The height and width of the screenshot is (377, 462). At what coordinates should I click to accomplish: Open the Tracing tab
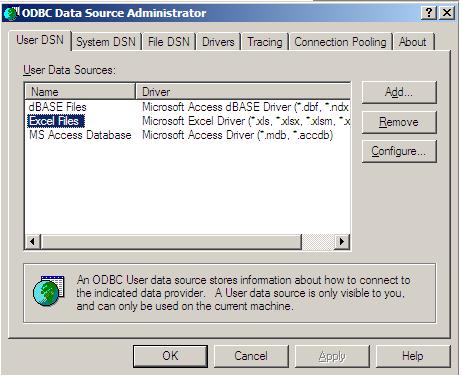point(265,42)
